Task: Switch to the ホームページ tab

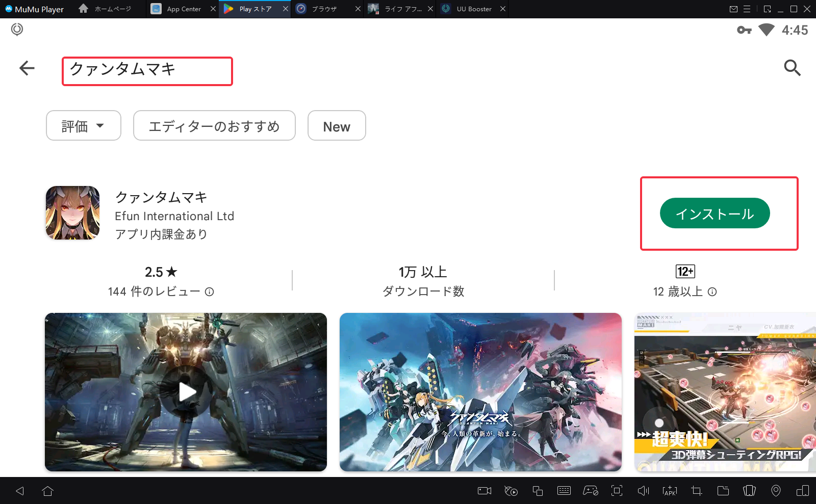Action: pyautogui.click(x=106, y=9)
